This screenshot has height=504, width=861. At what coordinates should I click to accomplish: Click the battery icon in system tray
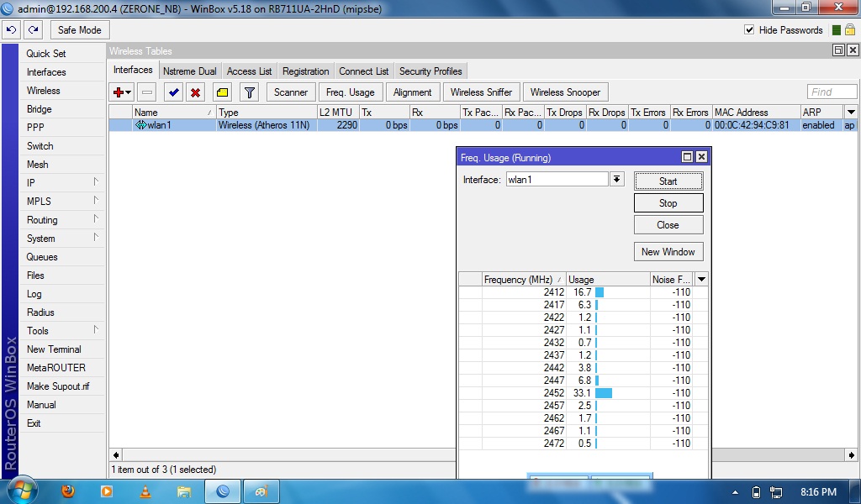[x=756, y=492]
